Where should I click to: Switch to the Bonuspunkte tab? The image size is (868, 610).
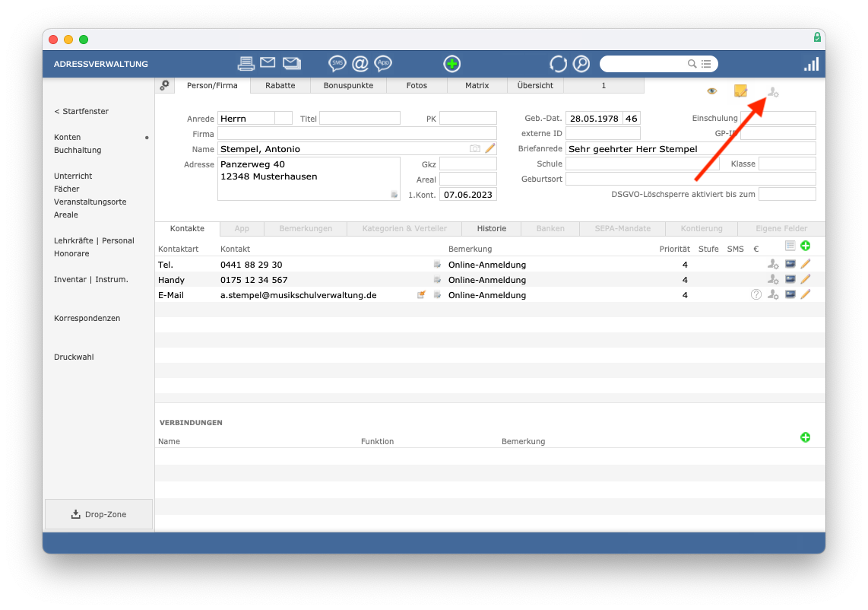tap(348, 85)
